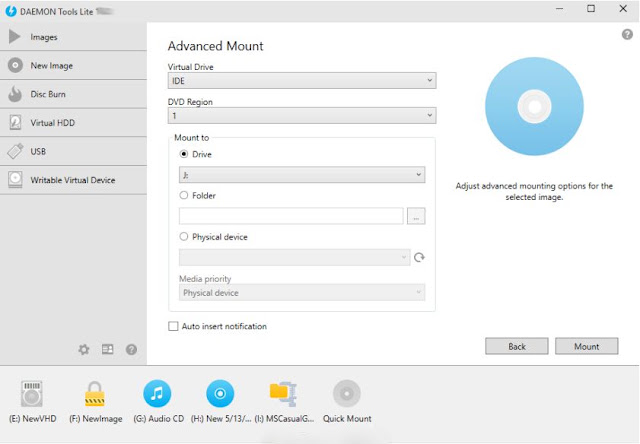Click the sidebar help question-mark icon

point(131,349)
